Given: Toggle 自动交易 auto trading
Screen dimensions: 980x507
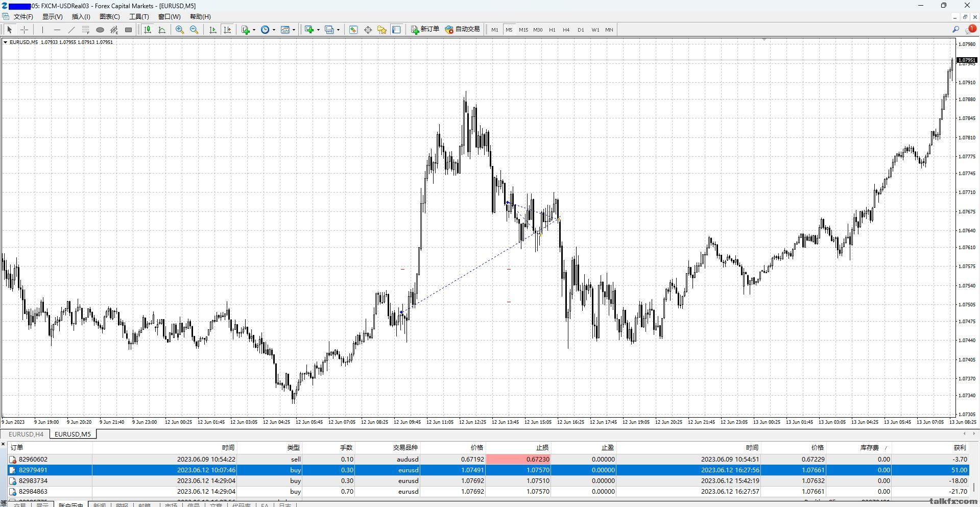Looking at the screenshot, I should point(463,30).
